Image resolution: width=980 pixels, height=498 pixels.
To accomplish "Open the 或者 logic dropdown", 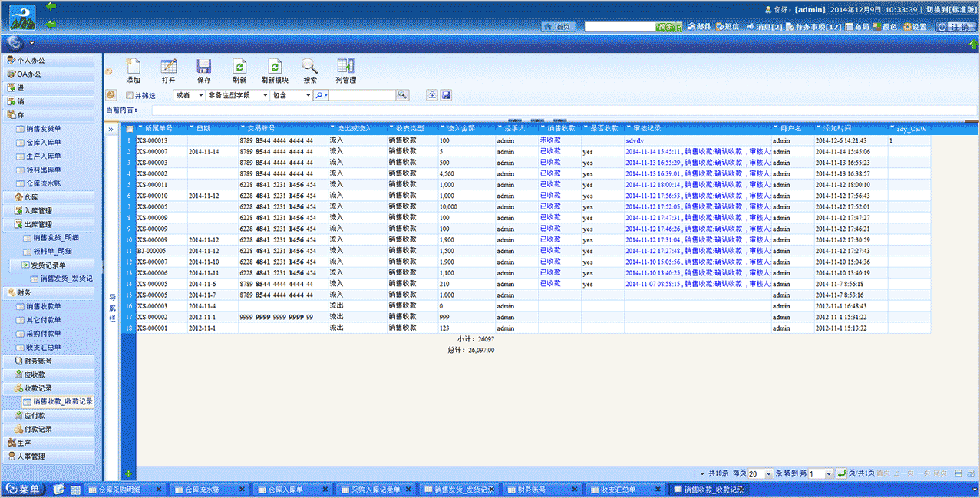I will click(x=189, y=95).
